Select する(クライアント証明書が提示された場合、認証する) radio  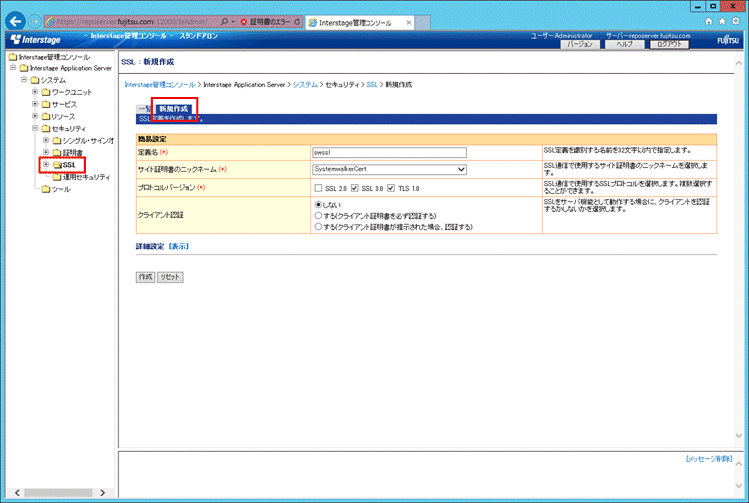[x=318, y=227]
